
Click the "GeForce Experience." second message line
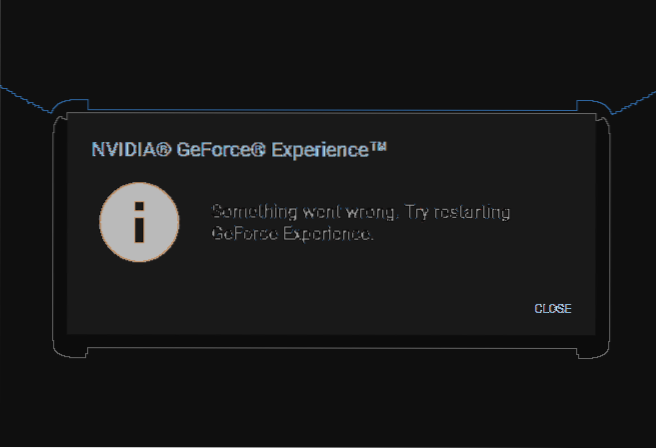[292, 233]
